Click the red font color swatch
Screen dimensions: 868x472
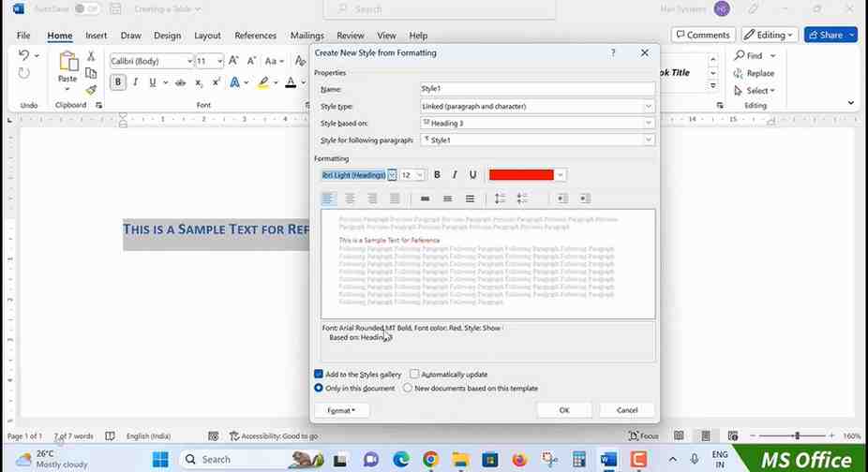[x=521, y=175]
